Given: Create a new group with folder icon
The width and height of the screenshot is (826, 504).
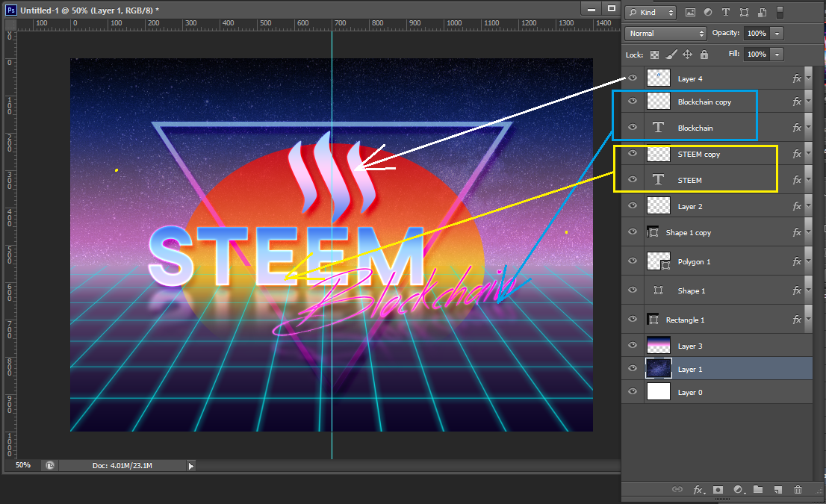Looking at the screenshot, I should coord(758,490).
